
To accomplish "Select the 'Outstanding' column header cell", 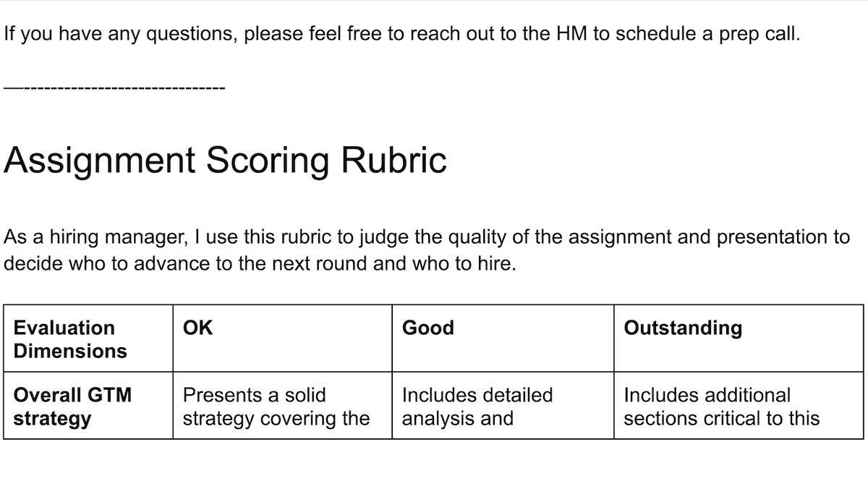I will click(x=739, y=339).
